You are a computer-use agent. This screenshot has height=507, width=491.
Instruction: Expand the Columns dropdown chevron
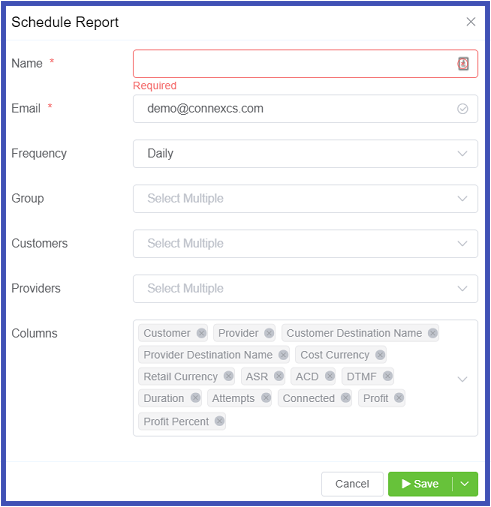coord(462,379)
